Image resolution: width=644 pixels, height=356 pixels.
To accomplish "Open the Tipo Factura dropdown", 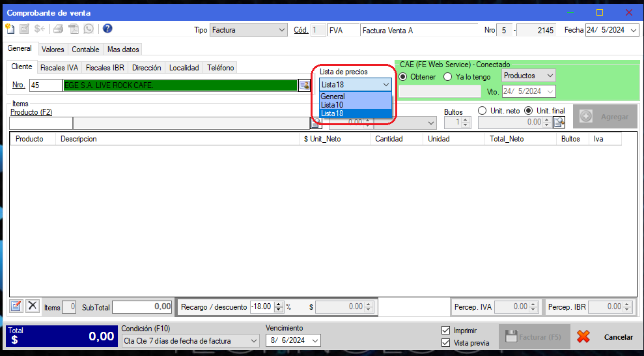I will pos(281,30).
